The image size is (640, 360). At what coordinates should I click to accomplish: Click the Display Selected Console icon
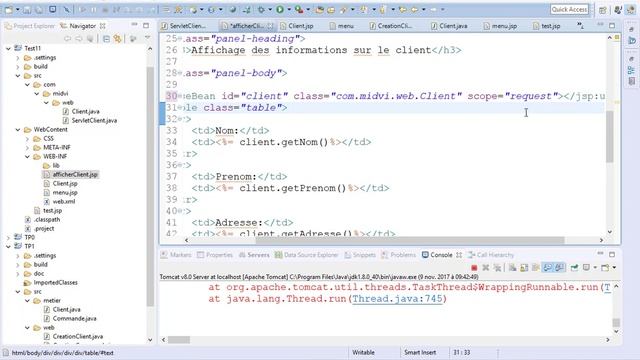coord(587,268)
